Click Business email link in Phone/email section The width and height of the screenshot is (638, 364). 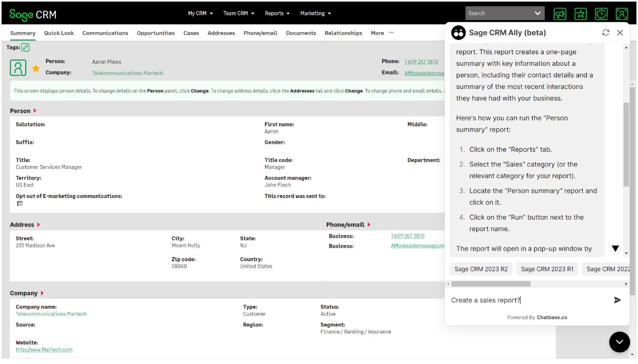pyautogui.click(x=418, y=246)
